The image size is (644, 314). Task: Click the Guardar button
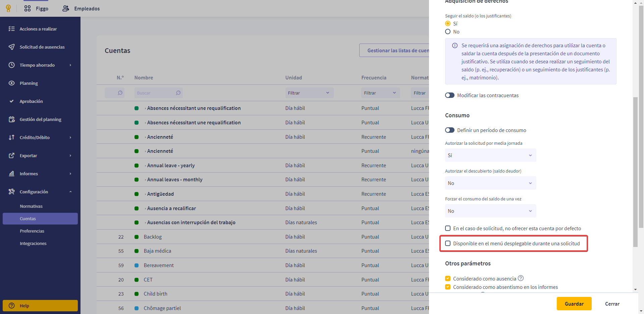coord(574,304)
